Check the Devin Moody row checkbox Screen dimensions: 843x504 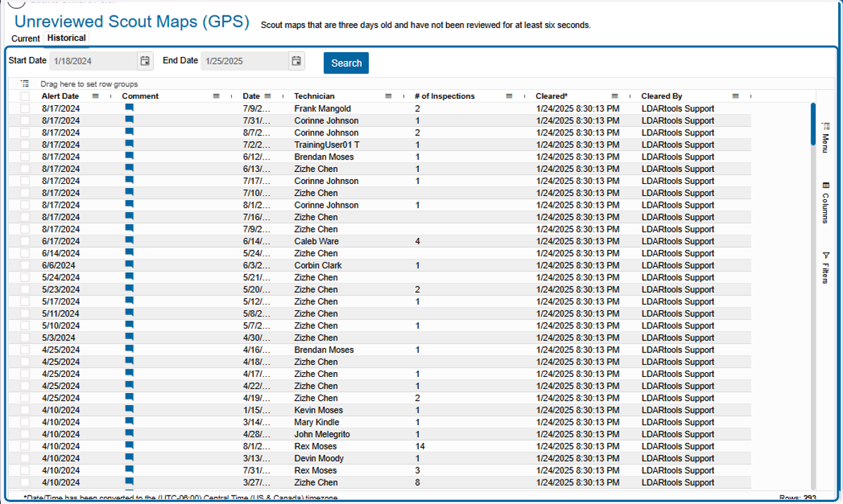[x=25, y=458]
